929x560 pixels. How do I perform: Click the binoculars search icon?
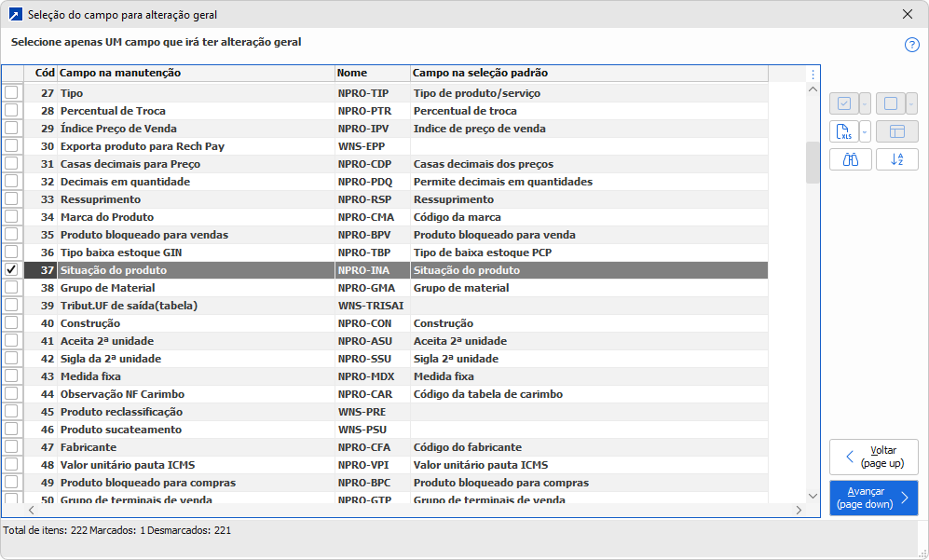[850, 159]
